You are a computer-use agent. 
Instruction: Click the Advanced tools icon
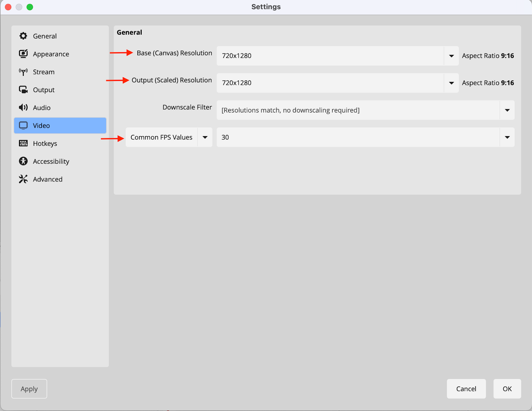pos(23,179)
